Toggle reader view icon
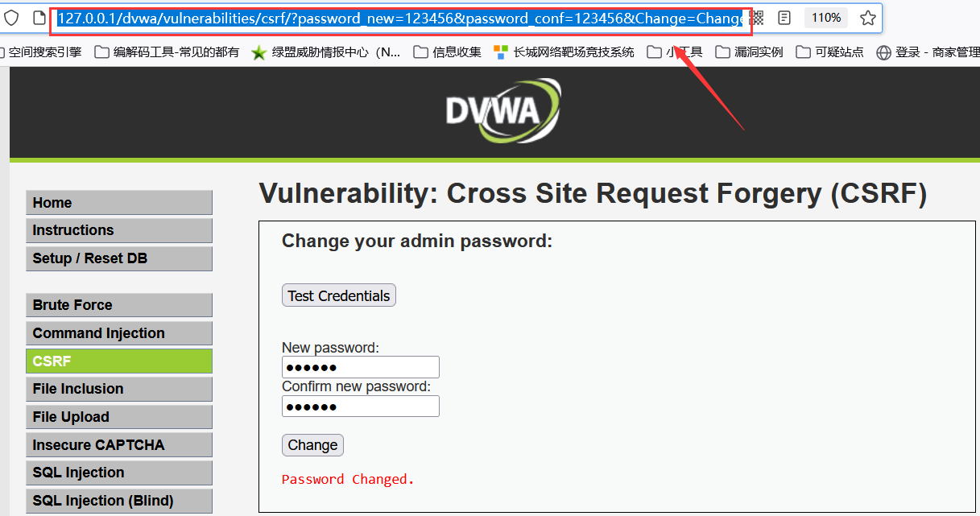The image size is (980, 516). 784,18
